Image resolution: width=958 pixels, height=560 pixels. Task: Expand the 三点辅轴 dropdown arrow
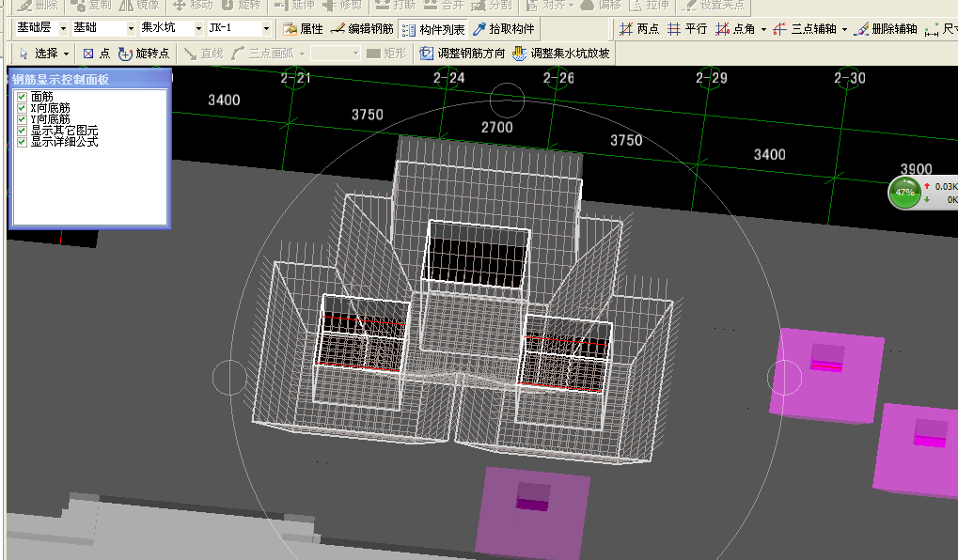(x=844, y=29)
